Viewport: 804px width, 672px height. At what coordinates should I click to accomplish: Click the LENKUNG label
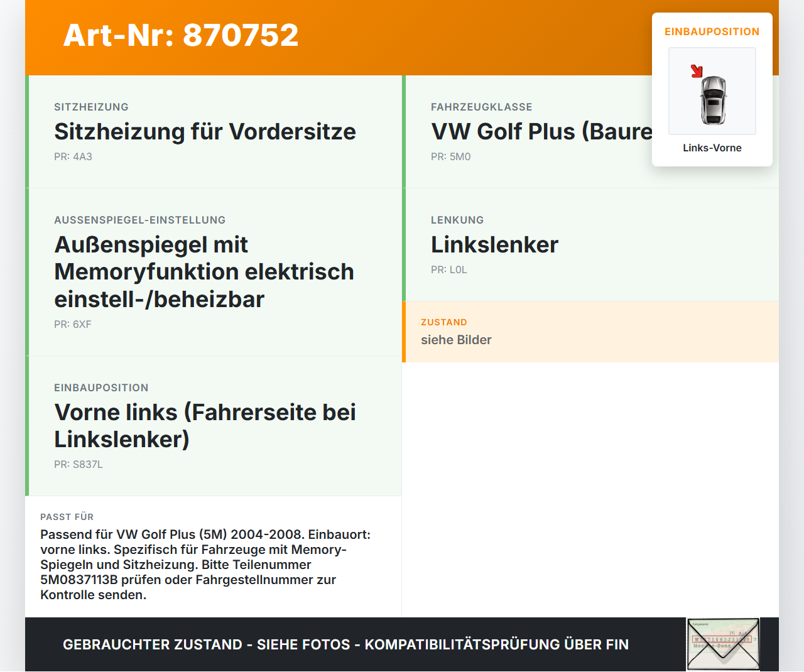point(457,220)
